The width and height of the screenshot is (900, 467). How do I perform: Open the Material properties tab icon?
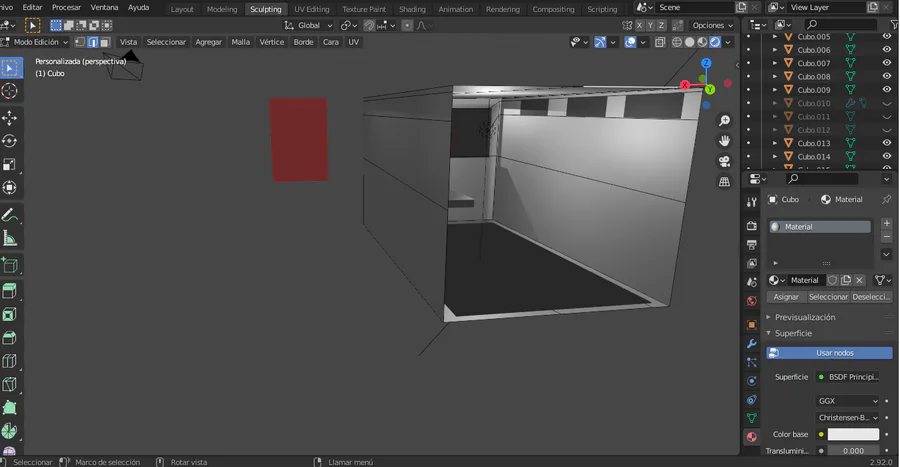click(751, 437)
